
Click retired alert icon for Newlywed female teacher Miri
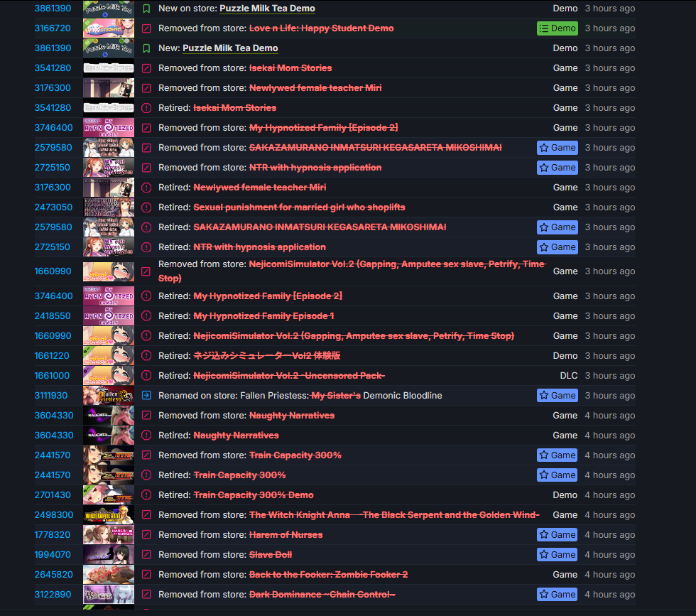(146, 188)
